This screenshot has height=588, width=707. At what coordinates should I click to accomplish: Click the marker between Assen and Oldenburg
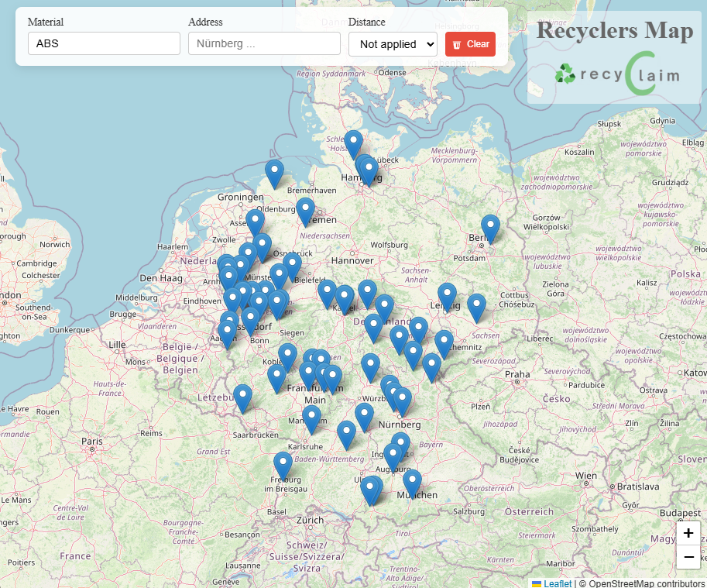point(255,223)
